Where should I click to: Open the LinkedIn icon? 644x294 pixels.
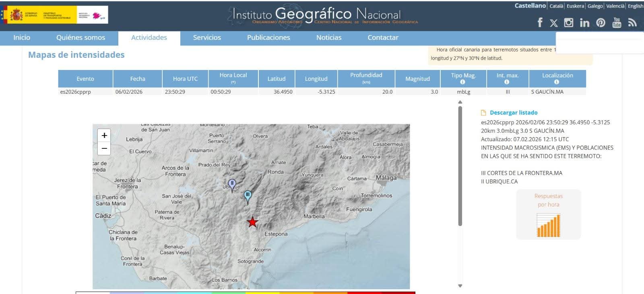tap(584, 23)
